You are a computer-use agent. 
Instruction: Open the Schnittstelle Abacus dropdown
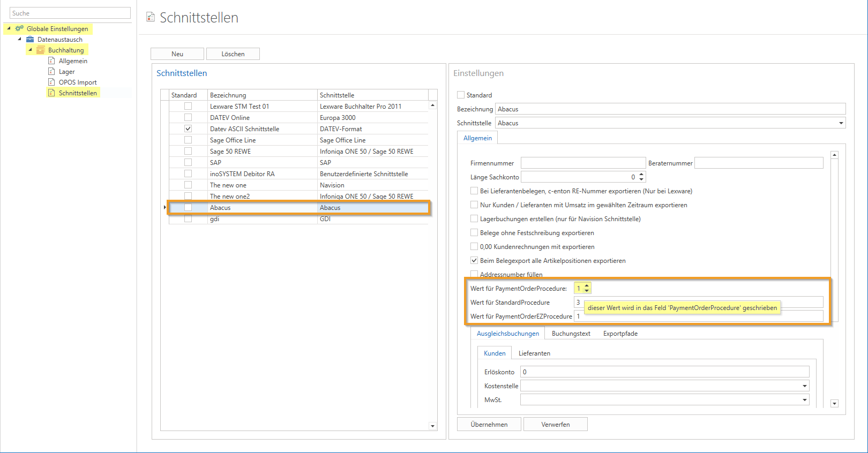coord(841,123)
